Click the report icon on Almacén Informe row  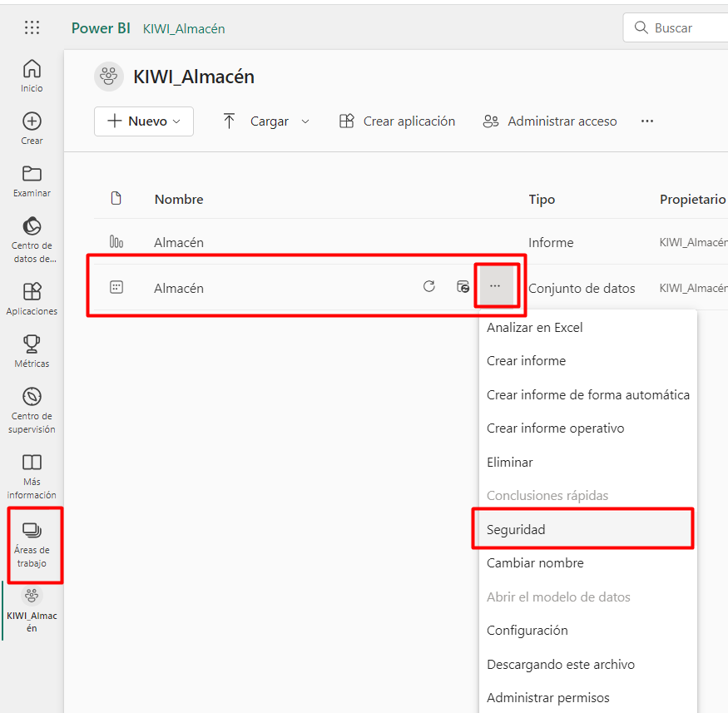click(x=116, y=241)
